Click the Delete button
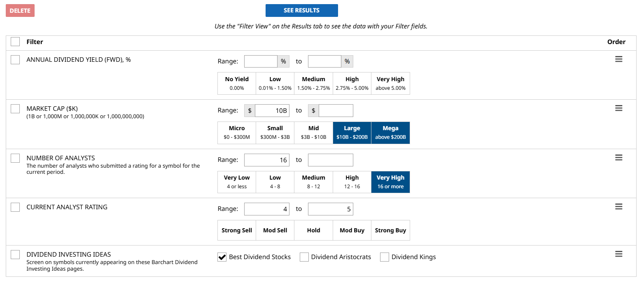644x283 pixels. click(20, 11)
